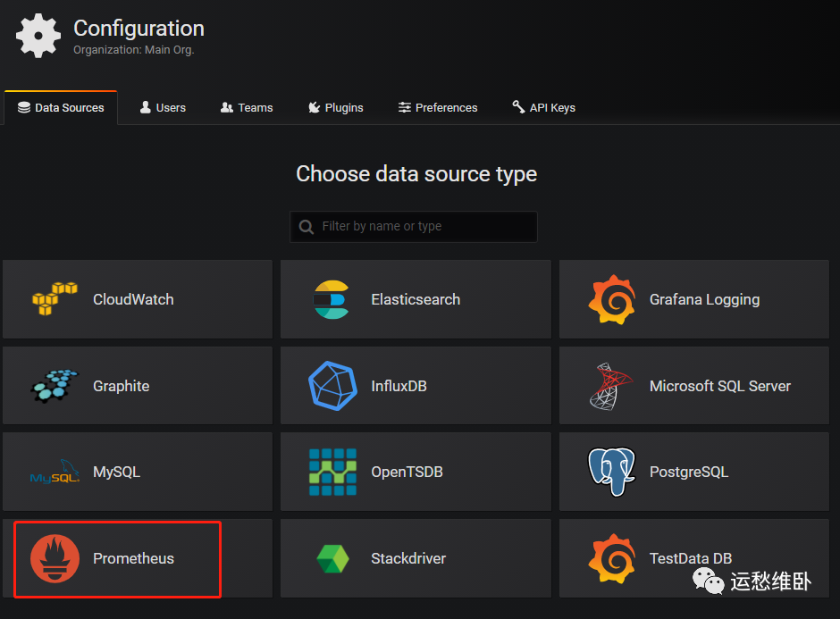Click the Elasticsearch logo icon
The image size is (840, 619).
coord(332,299)
